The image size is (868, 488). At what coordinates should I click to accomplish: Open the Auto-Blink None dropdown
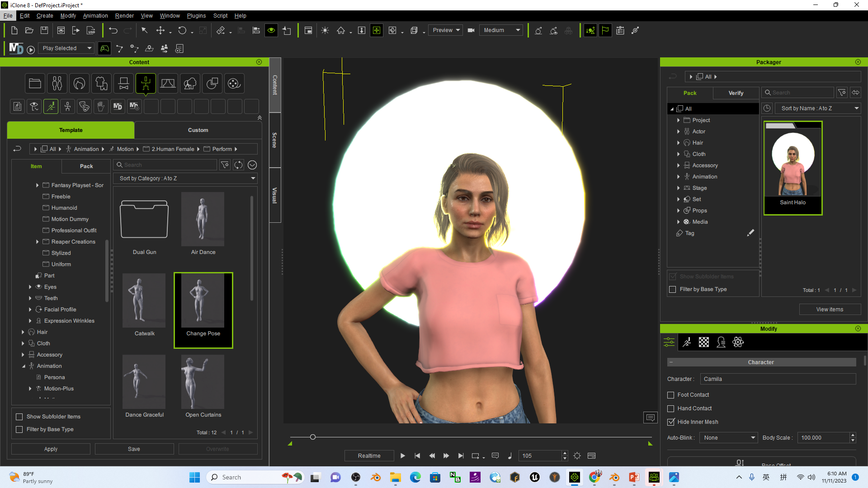[x=729, y=438]
